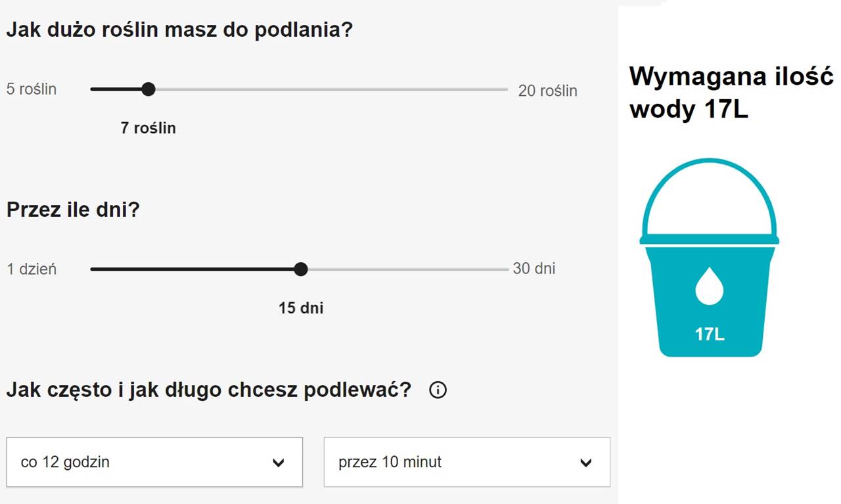The image size is (841, 504).
Task: Click the chevron on the 'przez 10 minut' dropdown
Action: pos(585,463)
